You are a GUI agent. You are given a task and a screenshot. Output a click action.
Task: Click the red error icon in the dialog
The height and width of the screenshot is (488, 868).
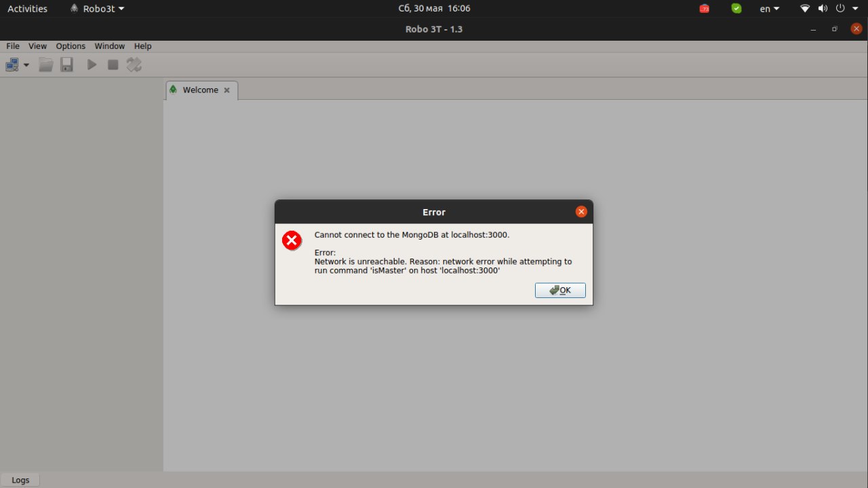coord(292,240)
